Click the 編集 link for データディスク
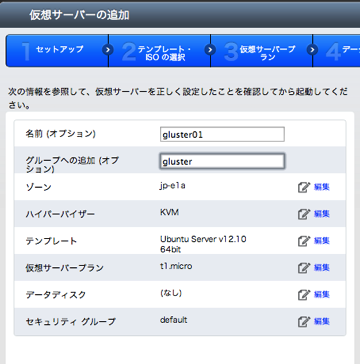The image size is (360, 364). [322, 295]
